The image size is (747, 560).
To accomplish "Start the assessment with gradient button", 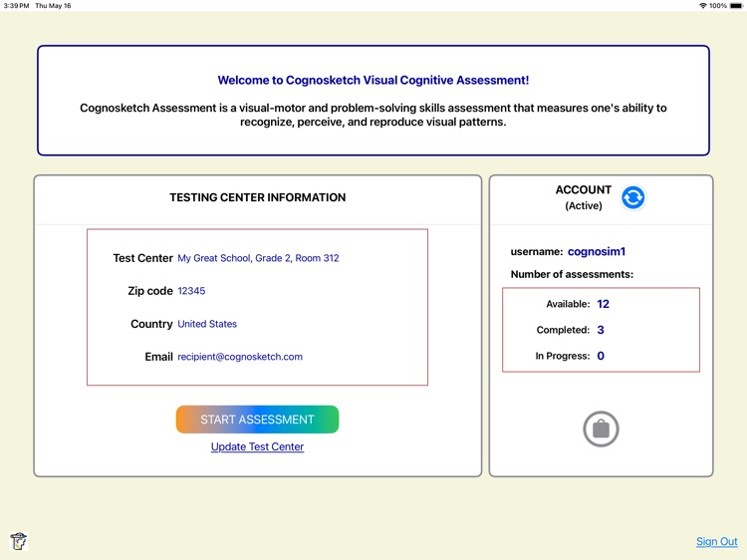I will [x=257, y=420].
